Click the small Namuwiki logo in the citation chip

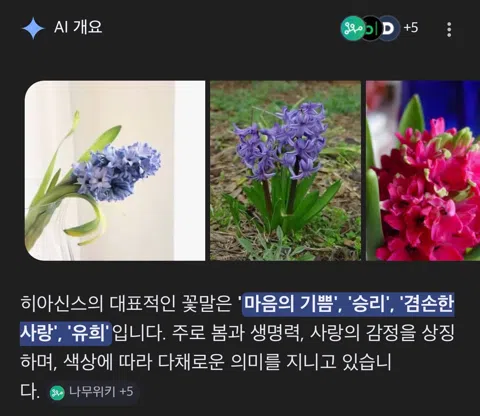(57, 392)
